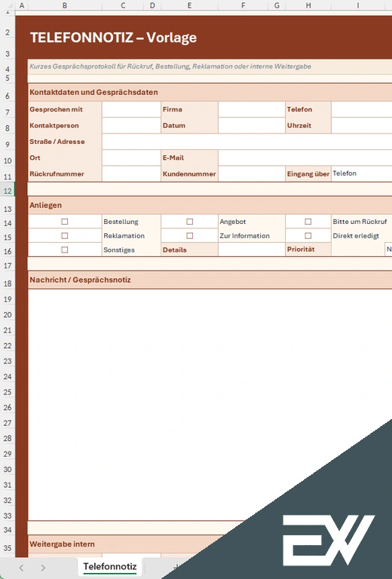Go to previous sheet with left arrow

pos(21,568)
